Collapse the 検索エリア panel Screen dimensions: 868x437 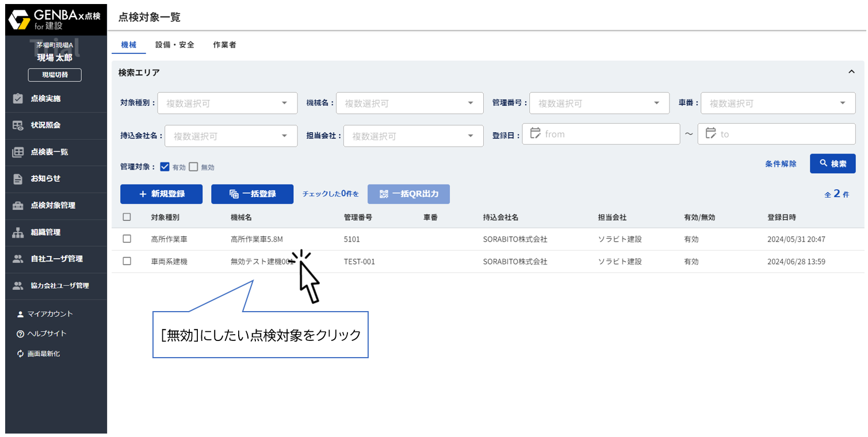click(x=852, y=72)
